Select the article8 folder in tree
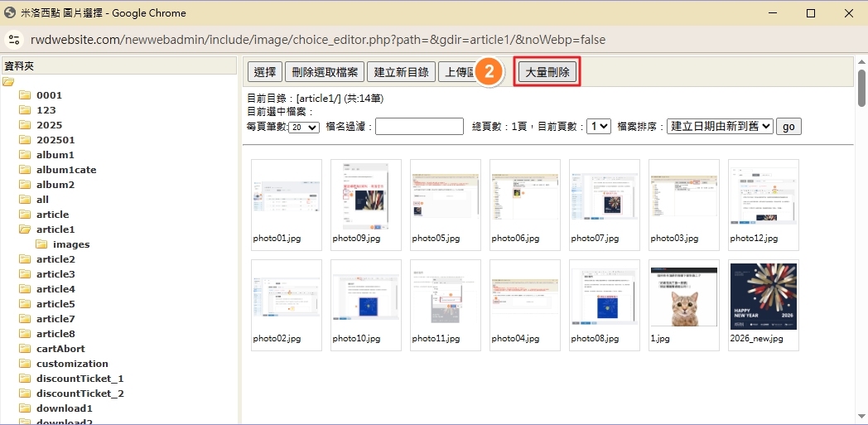 pos(55,334)
